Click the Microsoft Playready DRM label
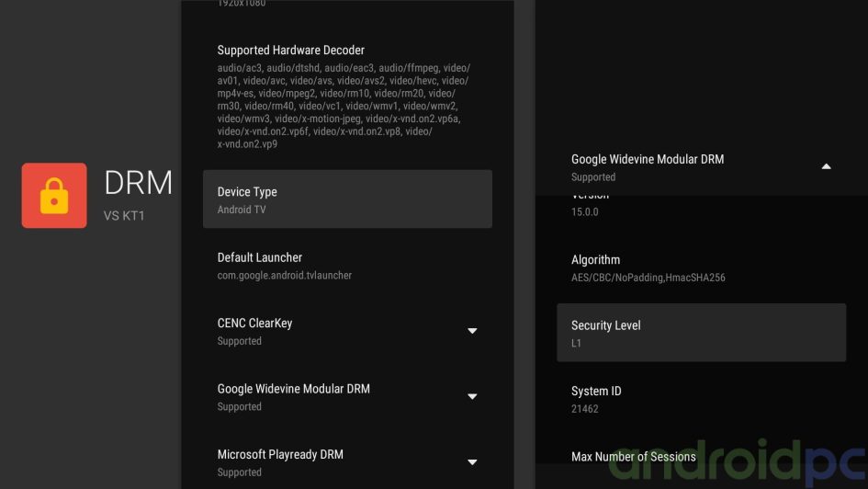 click(280, 454)
